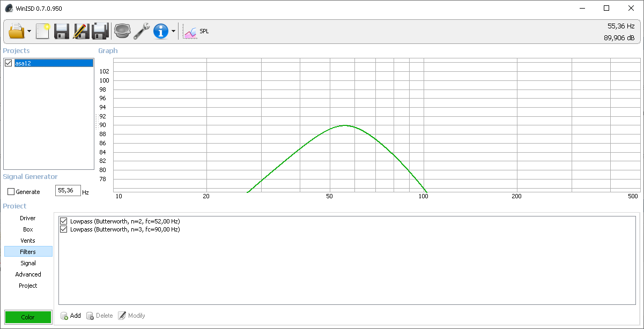Click the Delete filter button
Screen dimensions: 644x329
pos(100,316)
